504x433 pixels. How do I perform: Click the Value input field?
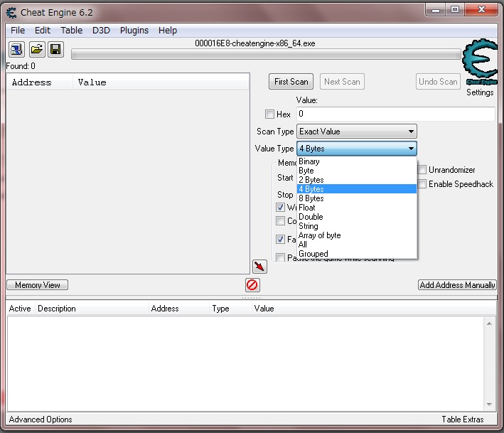[395, 114]
